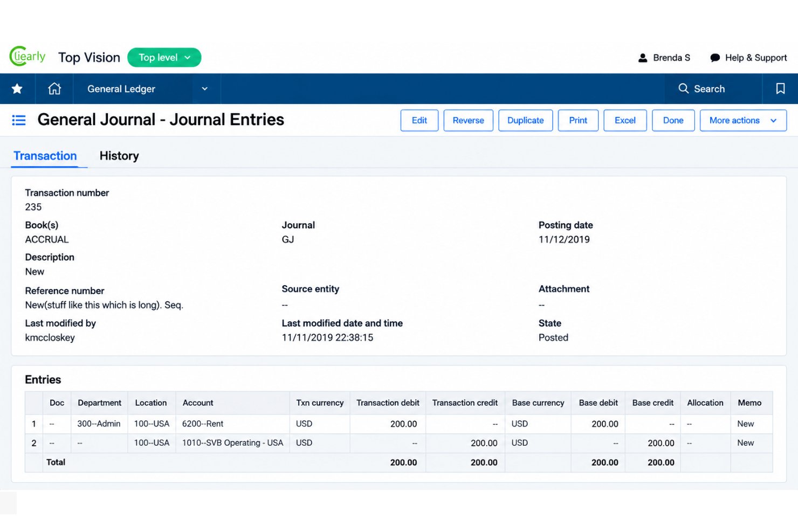Viewport: 798px width, 532px height.
Task: Click the Base credit column header
Action: coord(653,403)
